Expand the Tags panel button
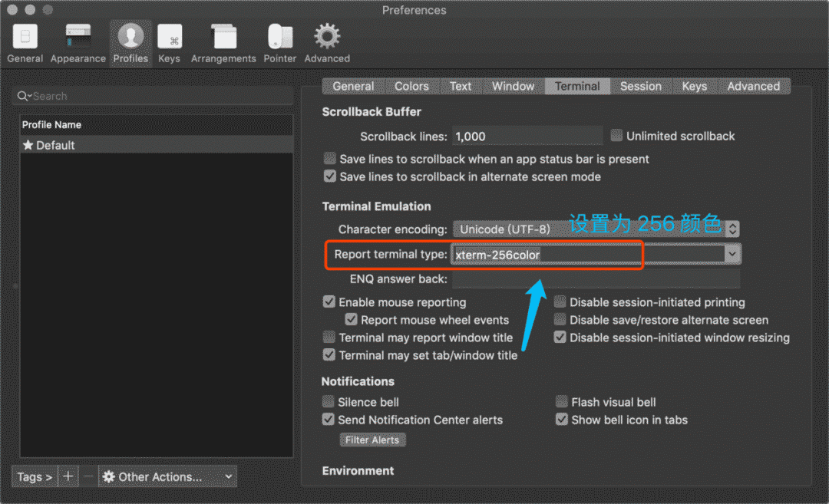Screen dimensions: 829x504 point(35,476)
